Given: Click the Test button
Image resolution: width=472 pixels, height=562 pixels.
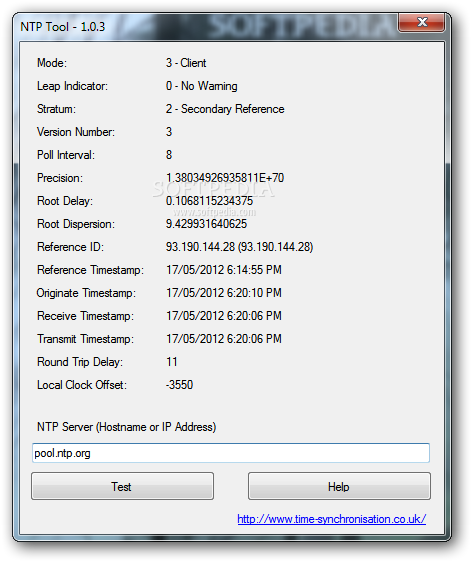Looking at the screenshot, I should tap(122, 486).
